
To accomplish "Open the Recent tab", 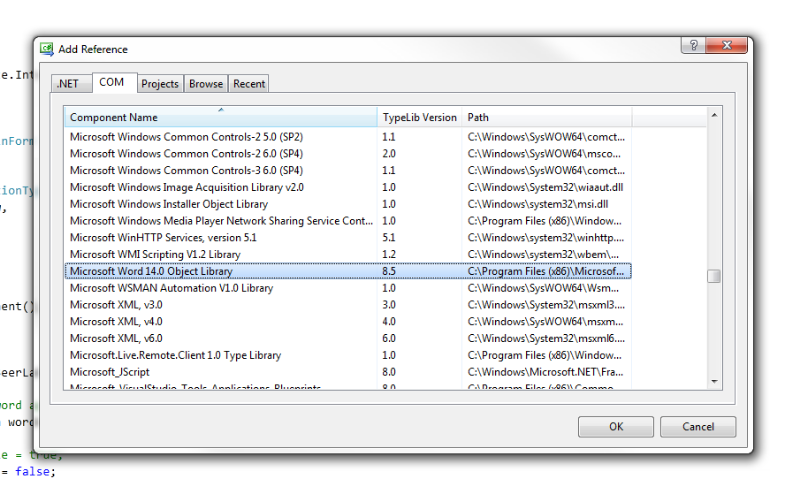I will tap(249, 84).
